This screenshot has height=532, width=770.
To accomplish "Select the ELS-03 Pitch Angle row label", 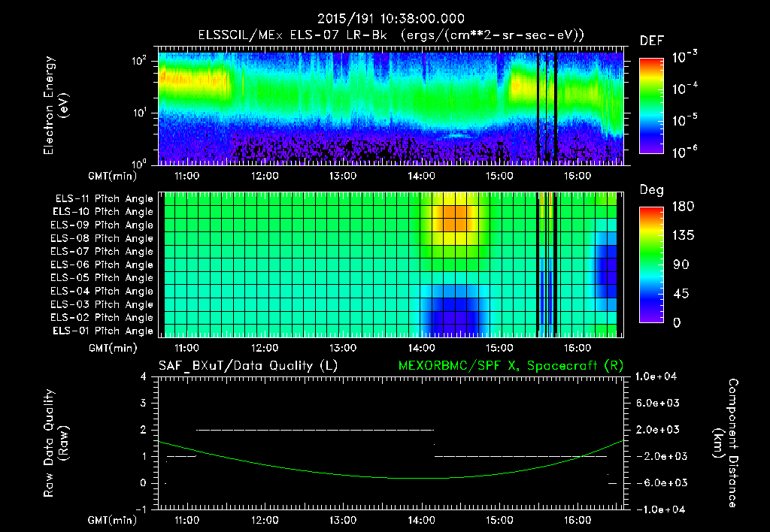I will coord(102,304).
